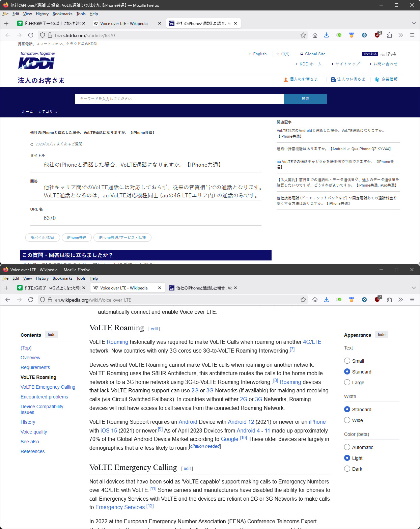This screenshot has height=529, width=420.
Task: Select Standard text size
Action: coord(347,371)
